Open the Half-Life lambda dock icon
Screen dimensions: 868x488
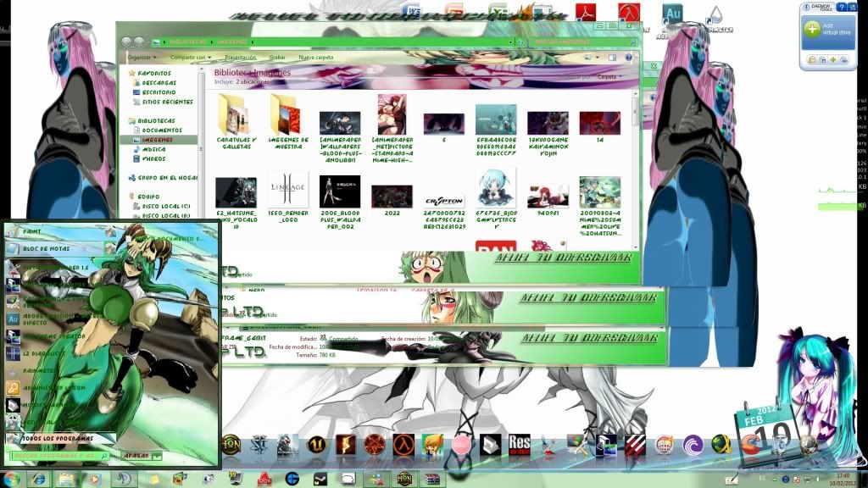coord(403,446)
